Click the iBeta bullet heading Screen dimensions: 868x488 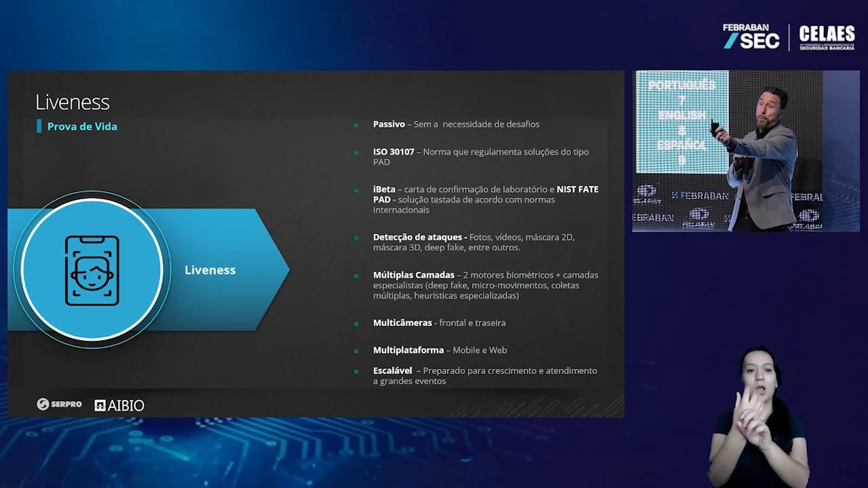point(384,189)
